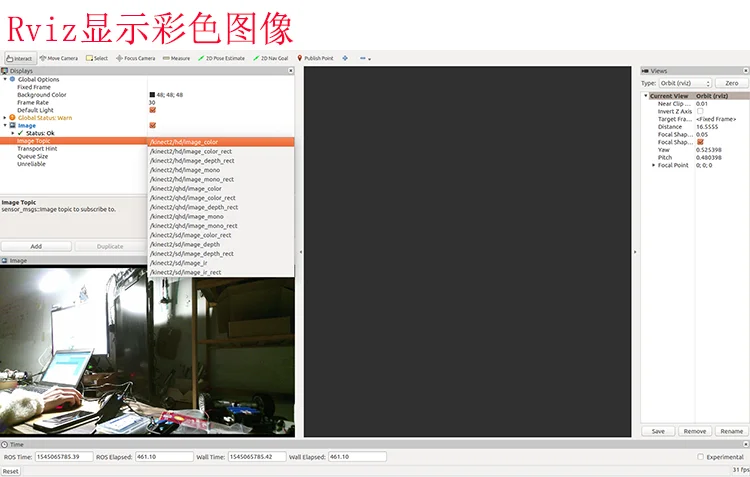
Task: Activate the Move Camera tool
Action: click(x=58, y=58)
